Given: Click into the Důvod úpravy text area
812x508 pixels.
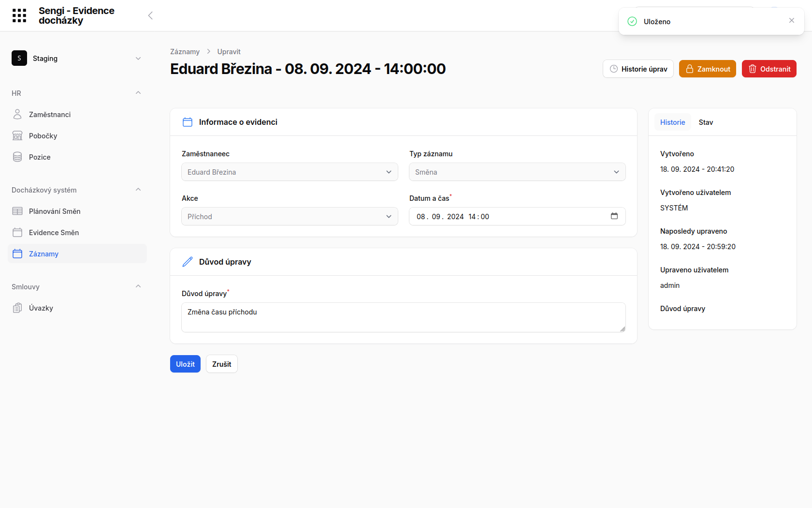Looking at the screenshot, I should pyautogui.click(x=404, y=317).
